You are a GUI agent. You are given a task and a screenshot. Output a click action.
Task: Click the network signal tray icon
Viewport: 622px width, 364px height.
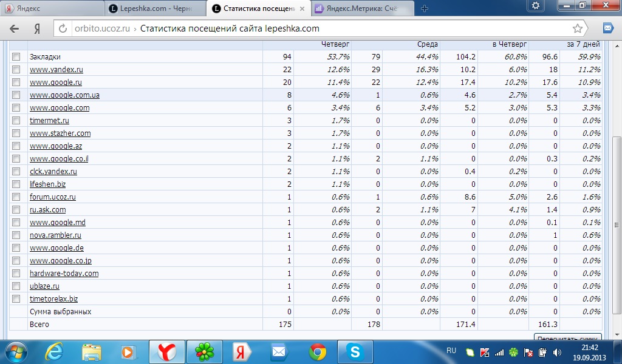point(499,352)
